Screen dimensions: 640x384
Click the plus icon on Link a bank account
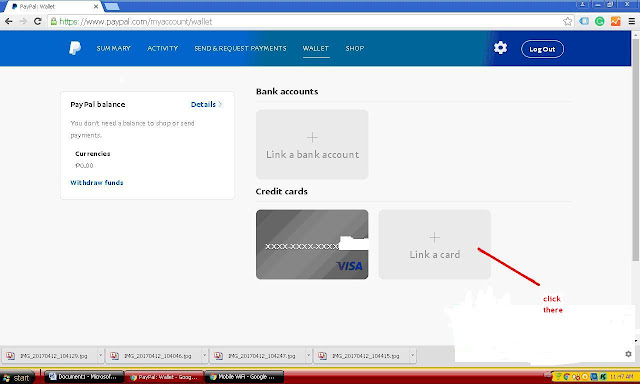click(312, 138)
